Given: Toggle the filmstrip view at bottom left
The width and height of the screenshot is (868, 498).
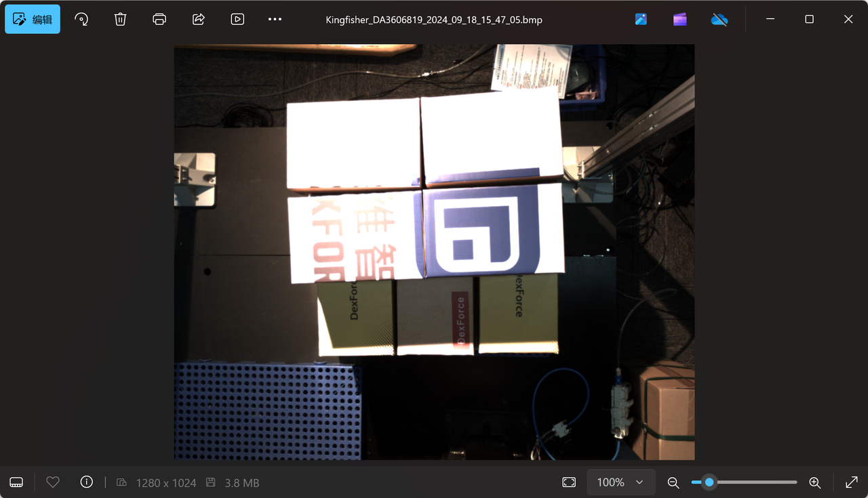Looking at the screenshot, I should click(x=17, y=482).
